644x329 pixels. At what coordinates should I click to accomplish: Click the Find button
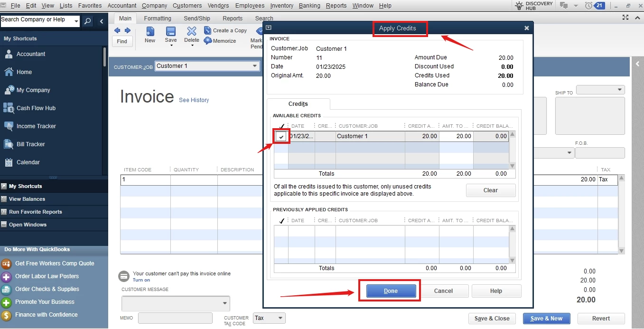pos(122,41)
